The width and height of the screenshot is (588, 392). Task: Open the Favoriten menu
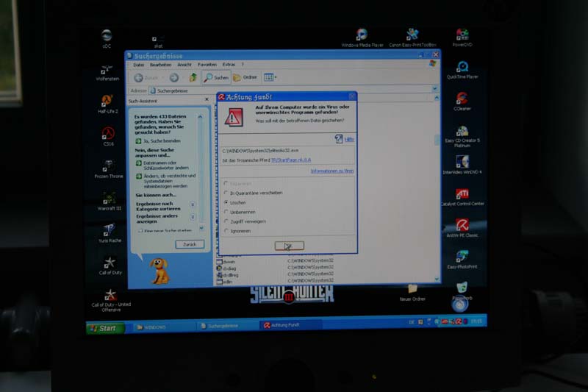coord(207,65)
